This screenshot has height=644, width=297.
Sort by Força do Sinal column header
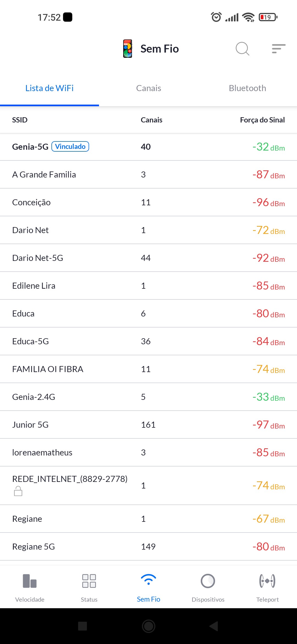tap(262, 120)
